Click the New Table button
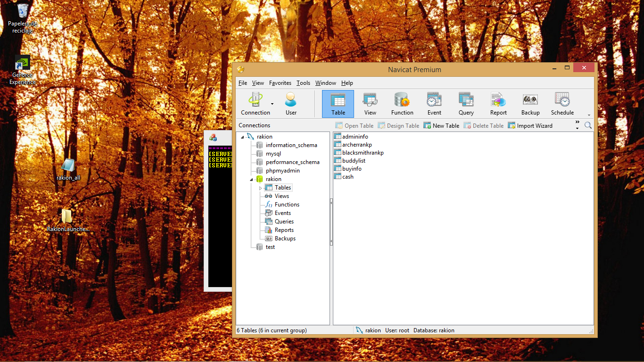644x362 pixels. (441, 126)
